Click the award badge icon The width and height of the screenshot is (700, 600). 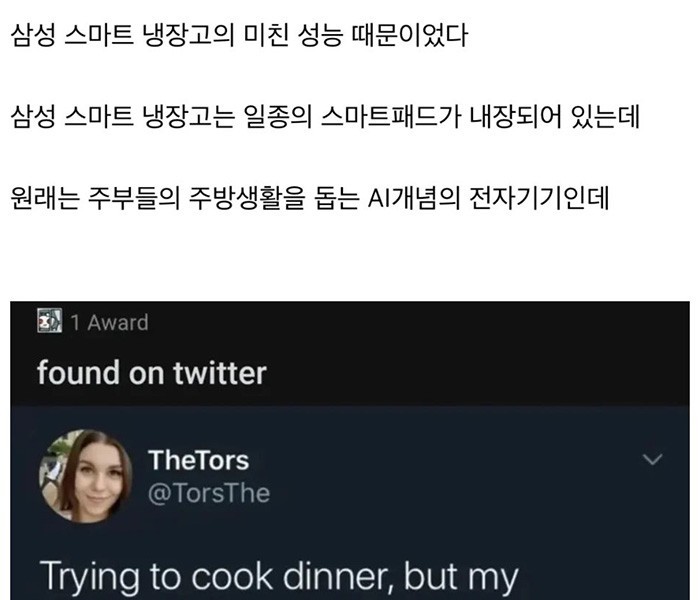49,321
